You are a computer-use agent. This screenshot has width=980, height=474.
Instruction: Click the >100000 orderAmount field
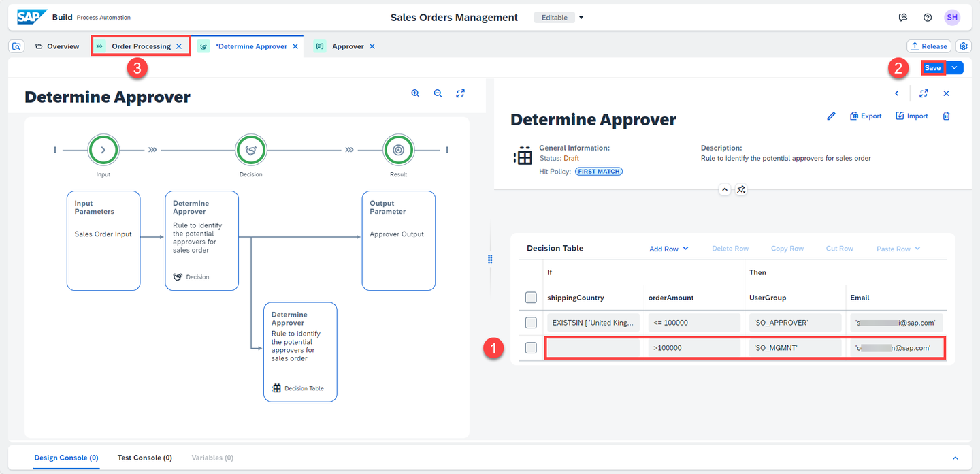(x=693, y=348)
